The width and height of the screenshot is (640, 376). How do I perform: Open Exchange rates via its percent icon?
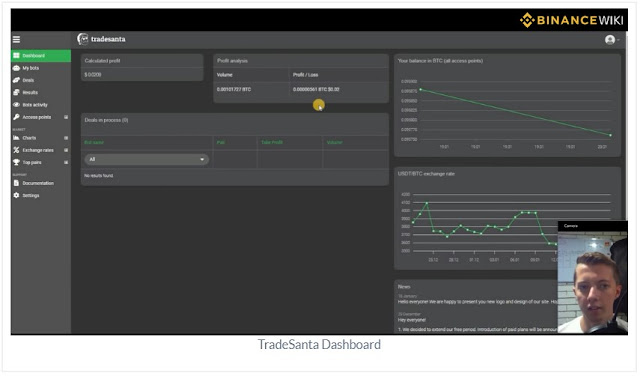(x=16, y=150)
